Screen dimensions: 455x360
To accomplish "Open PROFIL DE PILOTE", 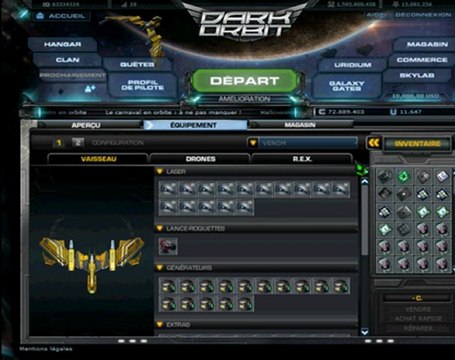I will (142, 85).
